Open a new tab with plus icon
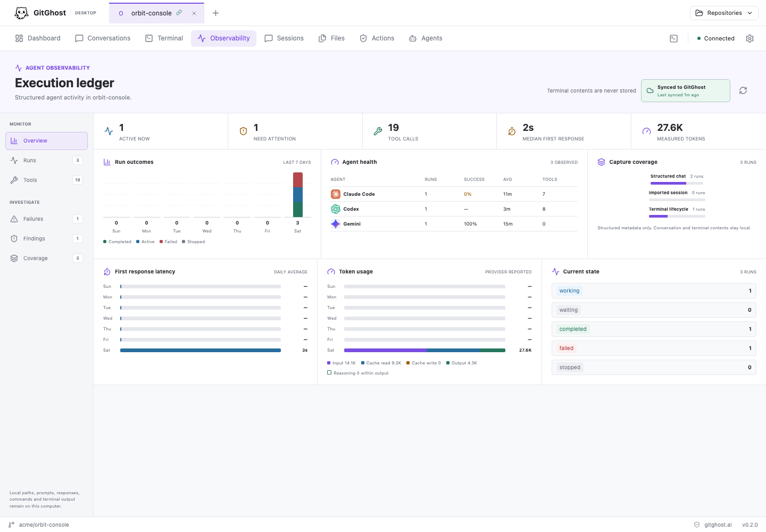766x532 pixels. 215,13
